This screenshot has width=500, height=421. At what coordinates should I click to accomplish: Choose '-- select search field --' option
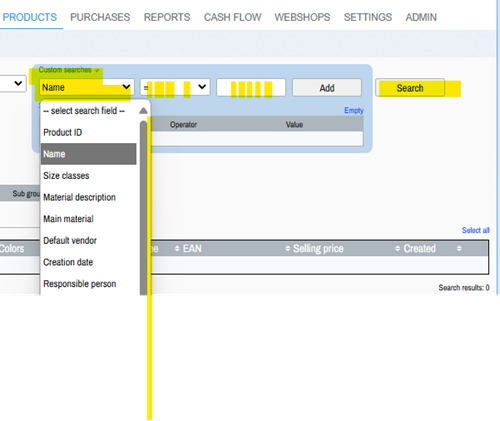click(x=88, y=111)
